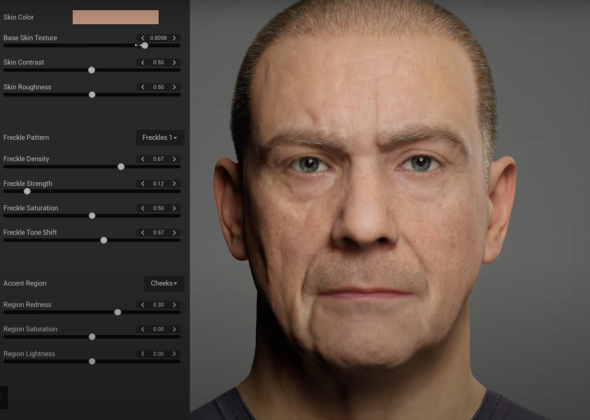Expand the Accent Region Cheeks dropdown

click(164, 283)
